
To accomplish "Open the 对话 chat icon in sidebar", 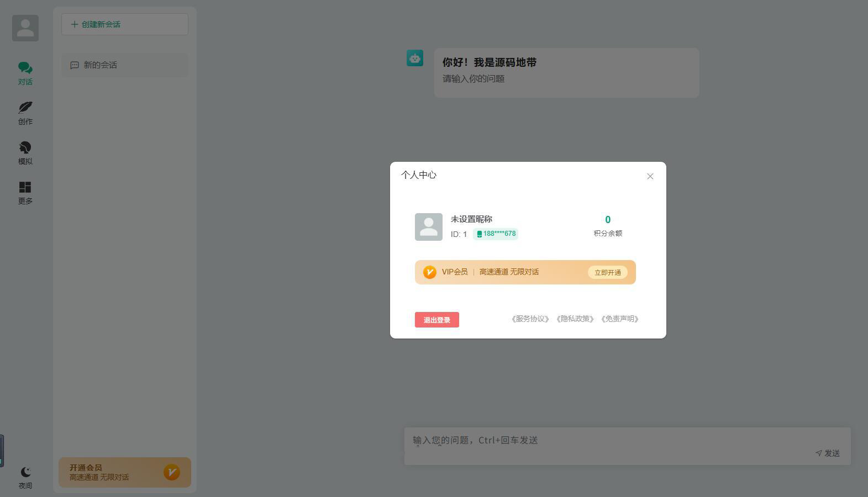I will coord(25,68).
